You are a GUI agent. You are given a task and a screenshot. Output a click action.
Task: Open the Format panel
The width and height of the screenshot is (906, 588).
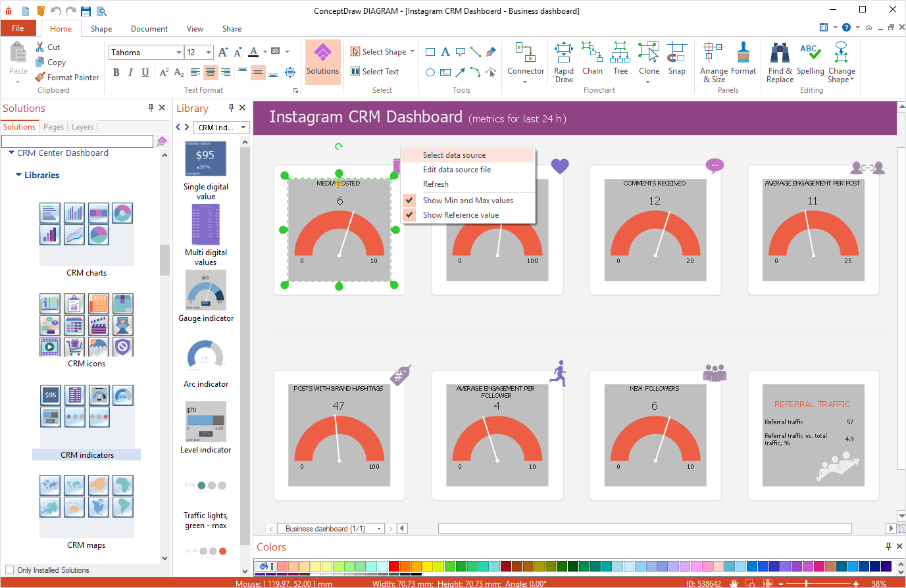743,59
